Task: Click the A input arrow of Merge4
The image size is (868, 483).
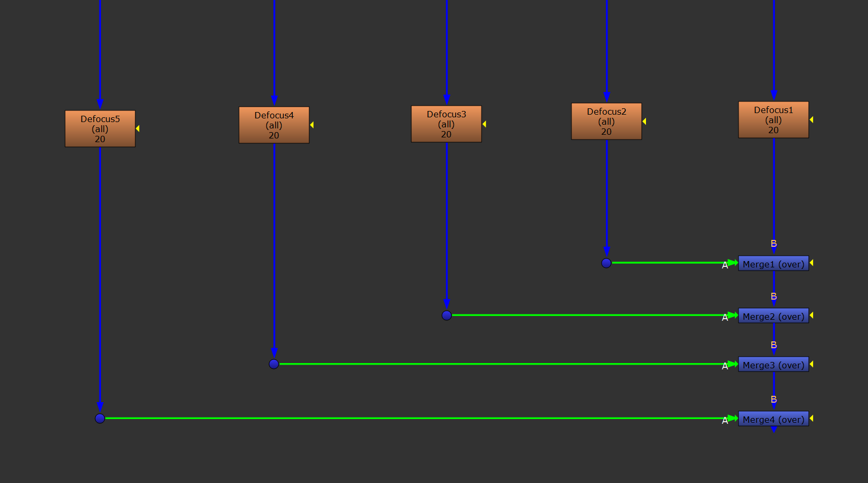Action: (733, 418)
